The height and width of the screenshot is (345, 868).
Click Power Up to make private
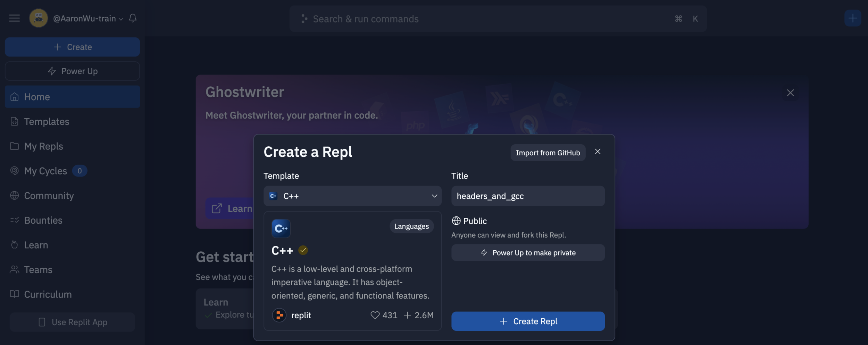[x=528, y=252]
